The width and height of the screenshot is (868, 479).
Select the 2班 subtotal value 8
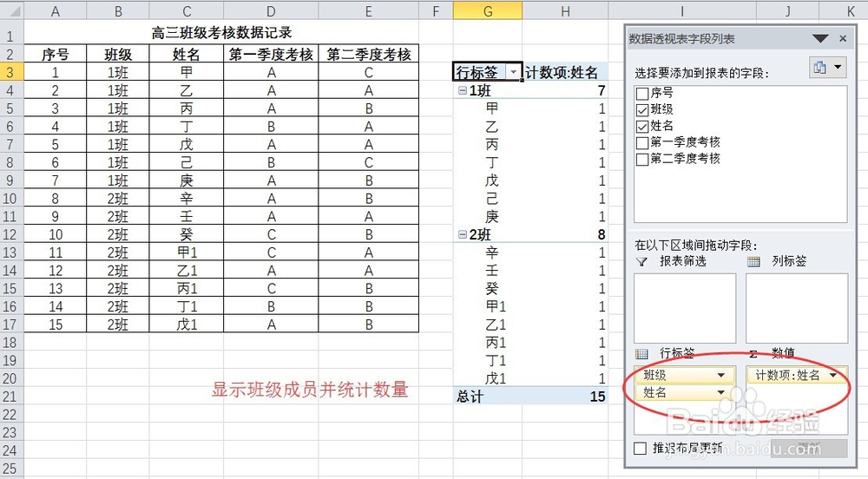[565, 235]
